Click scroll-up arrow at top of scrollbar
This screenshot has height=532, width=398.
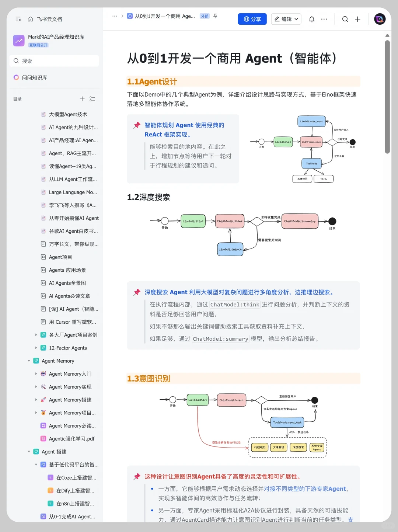point(387,35)
